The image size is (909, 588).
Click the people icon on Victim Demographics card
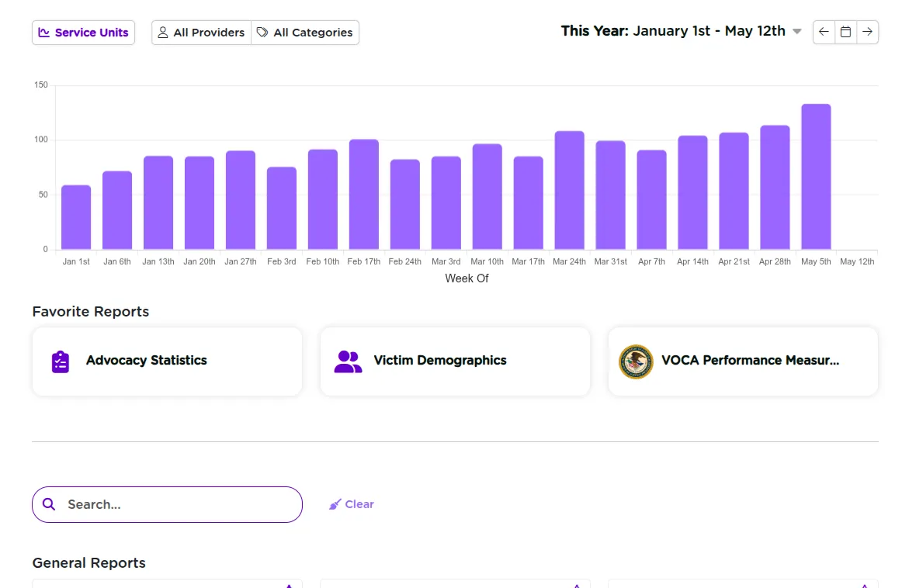[x=347, y=361]
